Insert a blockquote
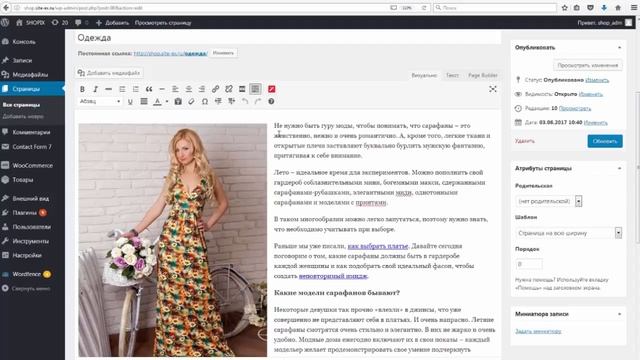Image resolution: width=640 pixels, height=360 pixels. tap(149, 89)
